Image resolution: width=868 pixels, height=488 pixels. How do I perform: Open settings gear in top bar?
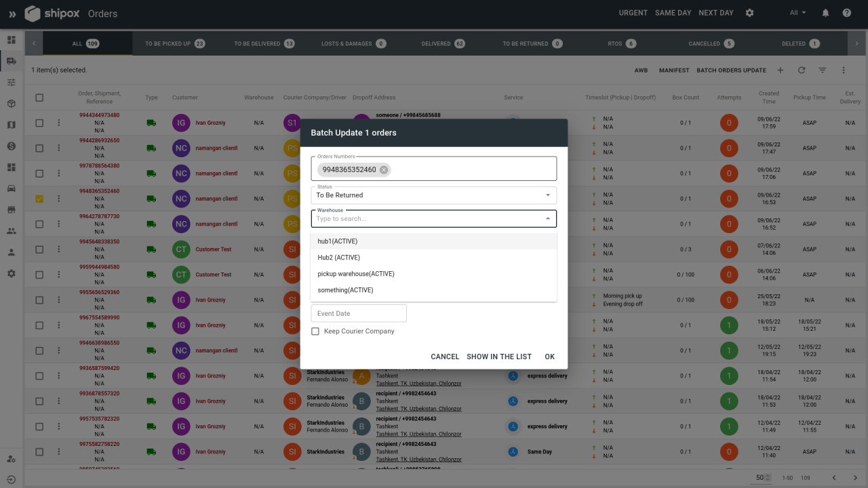749,13
